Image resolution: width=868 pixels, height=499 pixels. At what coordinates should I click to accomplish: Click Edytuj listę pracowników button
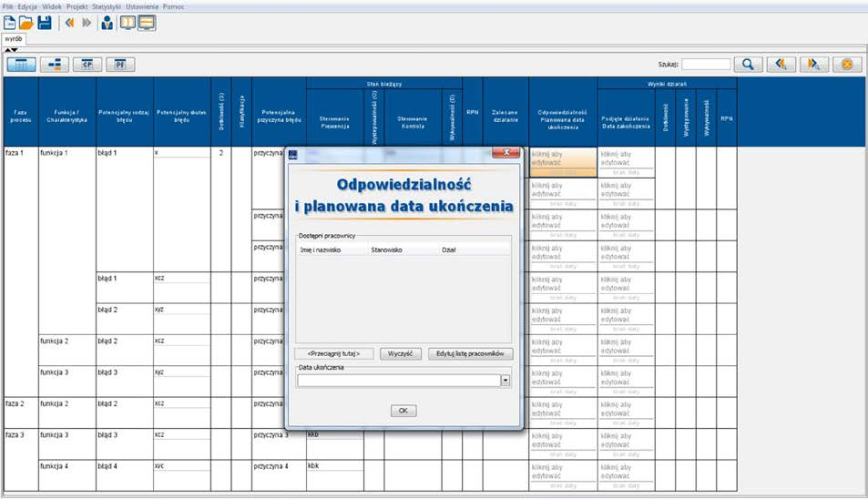pos(470,353)
